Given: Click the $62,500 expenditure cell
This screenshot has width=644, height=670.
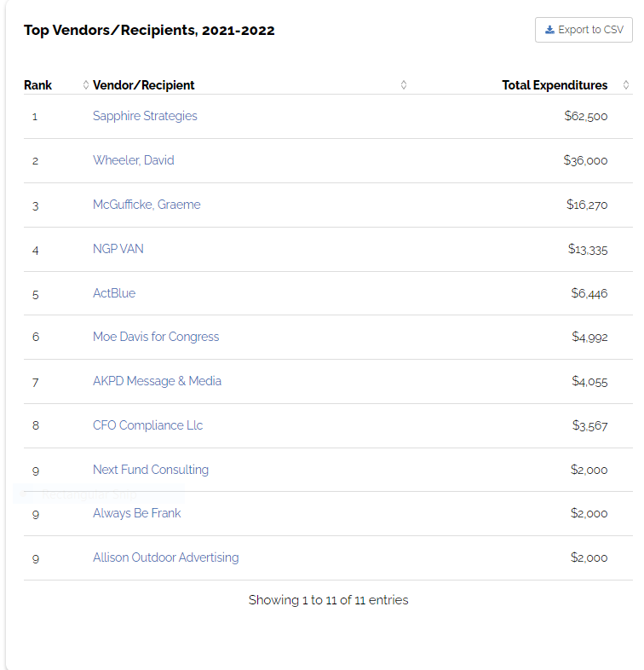Looking at the screenshot, I should [585, 116].
